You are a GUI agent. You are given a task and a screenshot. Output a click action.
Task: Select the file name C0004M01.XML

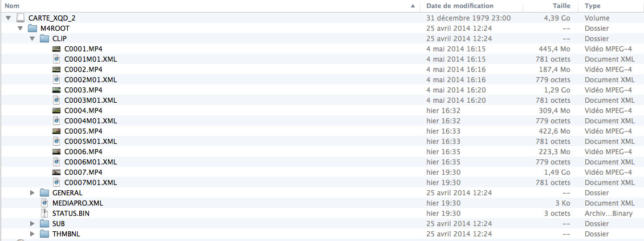[x=91, y=121]
